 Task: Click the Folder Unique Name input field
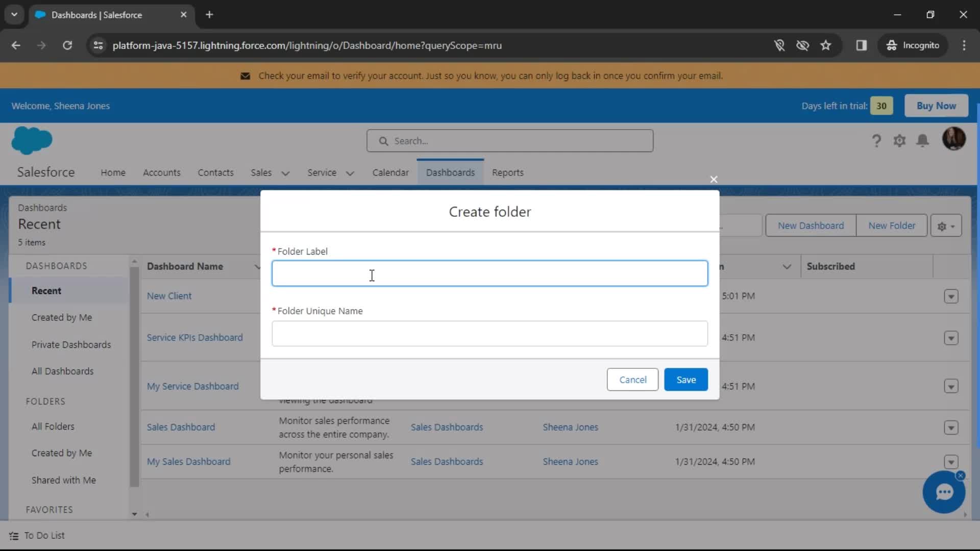tap(489, 334)
